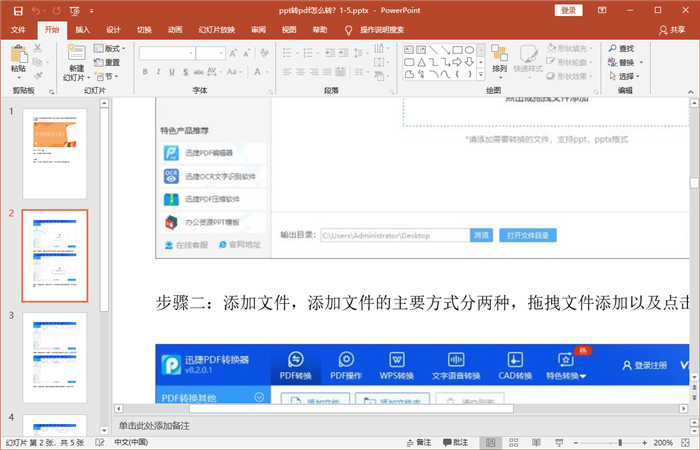Click the 200% zoom level text

(x=663, y=442)
